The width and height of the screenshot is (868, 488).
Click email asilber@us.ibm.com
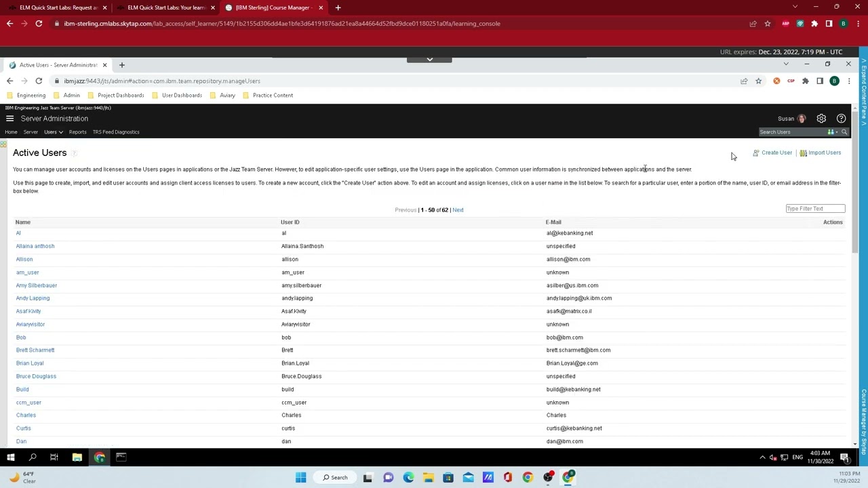[x=572, y=285]
